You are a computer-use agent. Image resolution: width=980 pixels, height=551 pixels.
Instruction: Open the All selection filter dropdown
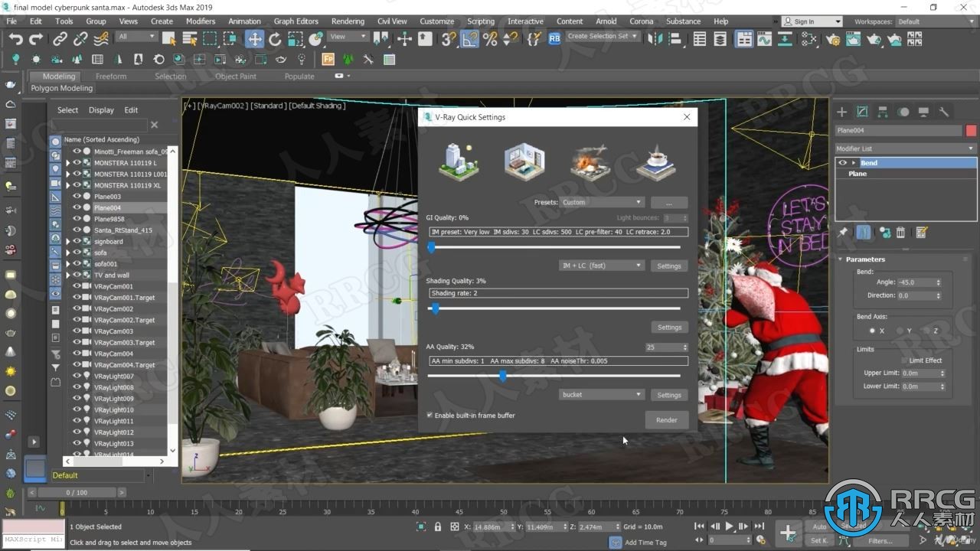[136, 37]
